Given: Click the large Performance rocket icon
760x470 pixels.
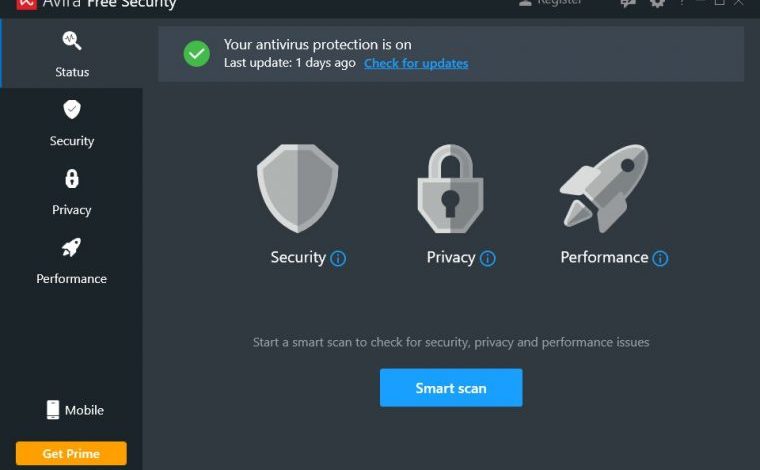Looking at the screenshot, I should point(604,188).
